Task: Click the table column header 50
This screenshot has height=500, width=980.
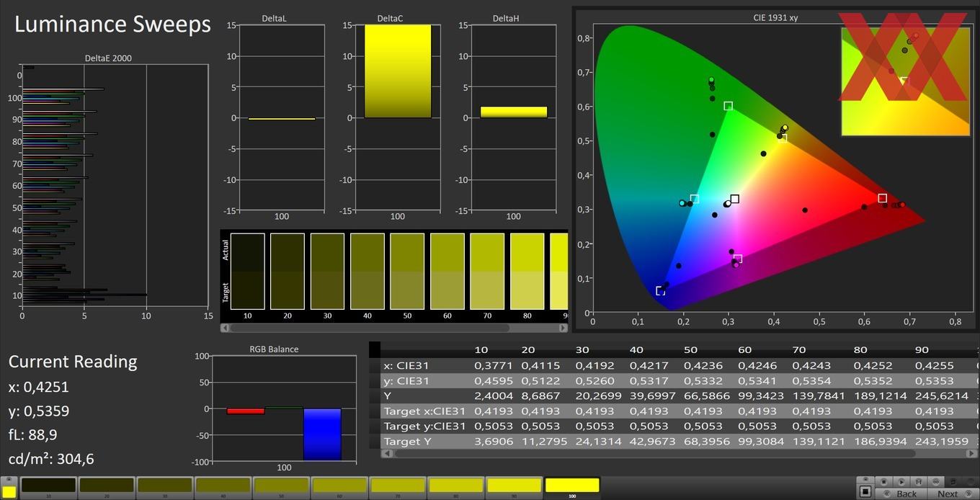Action: click(x=690, y=349)
